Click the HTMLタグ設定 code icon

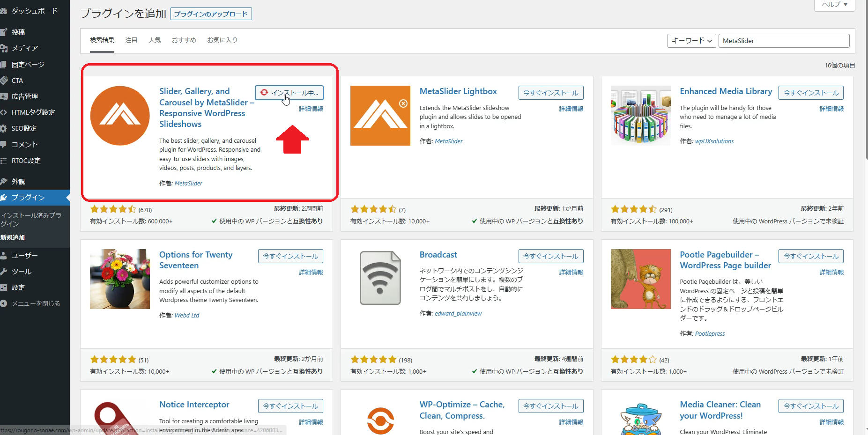(x=3, y=112)
